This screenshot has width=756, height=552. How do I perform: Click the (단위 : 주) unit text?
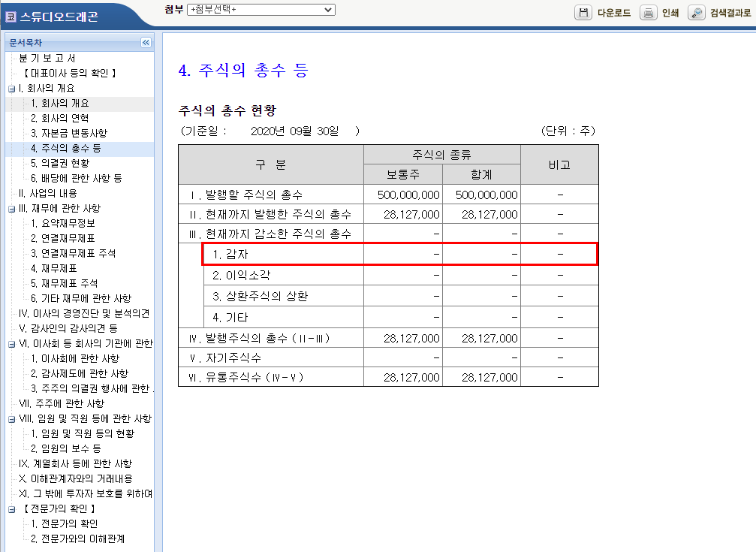568,131
